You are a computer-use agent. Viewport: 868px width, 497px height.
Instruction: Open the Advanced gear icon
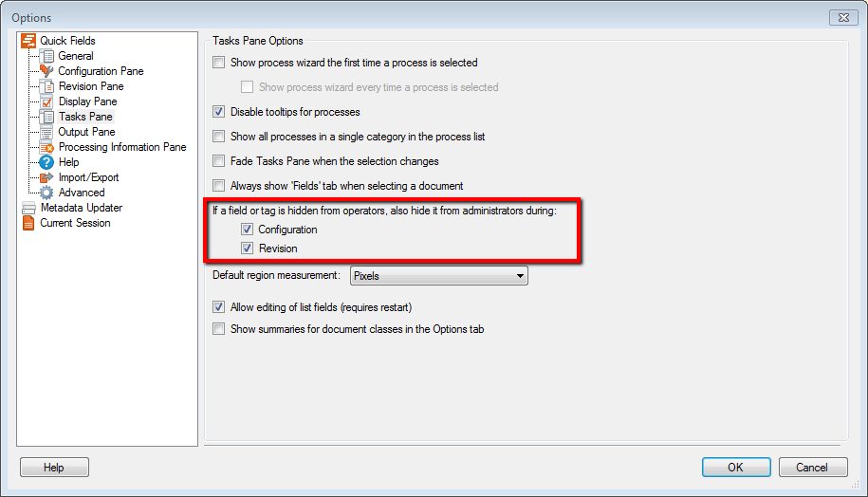click(47, 193)
